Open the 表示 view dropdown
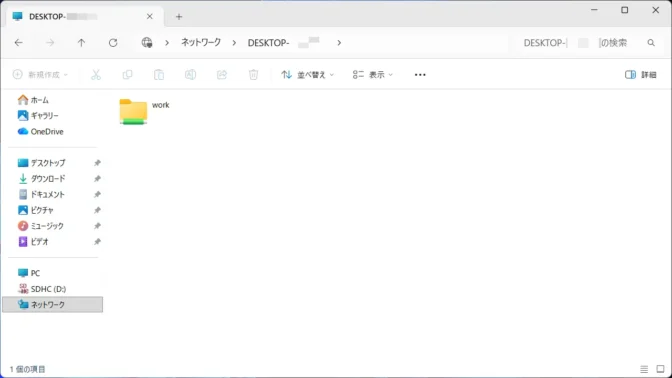This screenshot has height=378, width=672. click(372, 75)
